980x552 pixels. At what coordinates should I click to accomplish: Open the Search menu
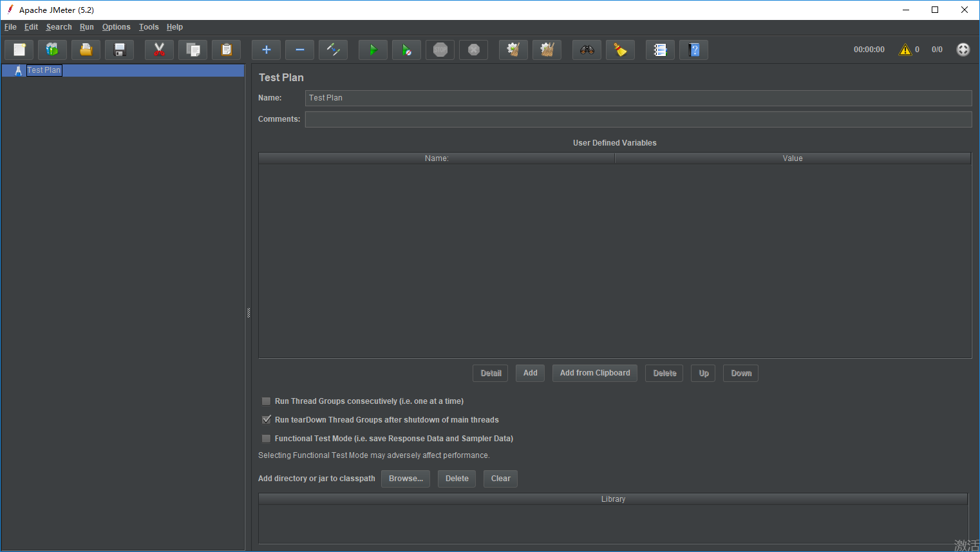click(x=59, y=27)
